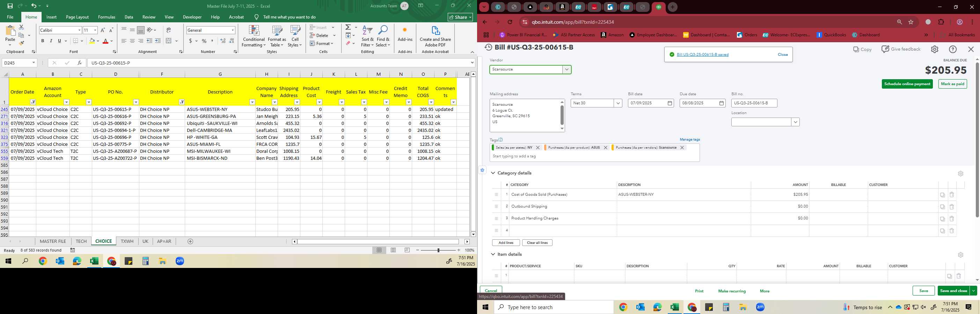980x314 pixels.
Task: Open Cell Styles gallery in Excel
Action: pos(295,36)
